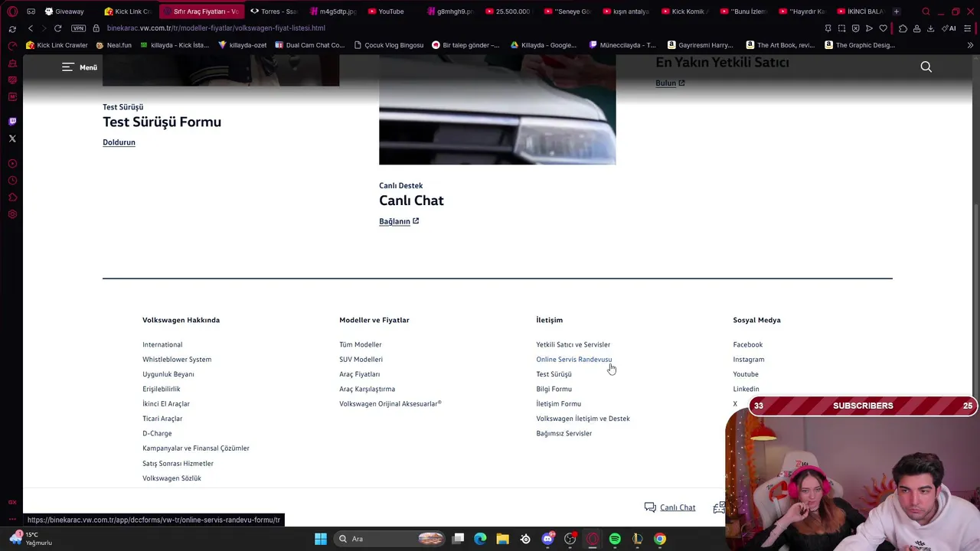Open the Araç Fiyatları footer link
980x551 pixels.
tap(360, 374)
